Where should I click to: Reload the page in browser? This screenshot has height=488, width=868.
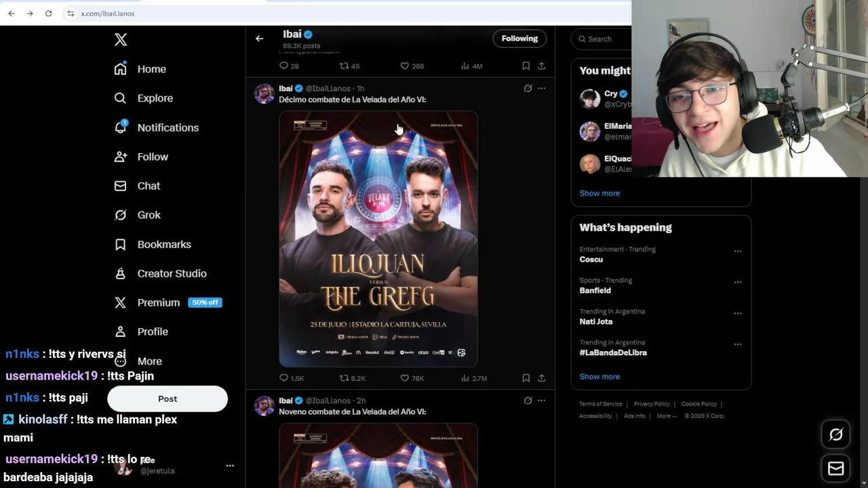click(x=48, y=14)
